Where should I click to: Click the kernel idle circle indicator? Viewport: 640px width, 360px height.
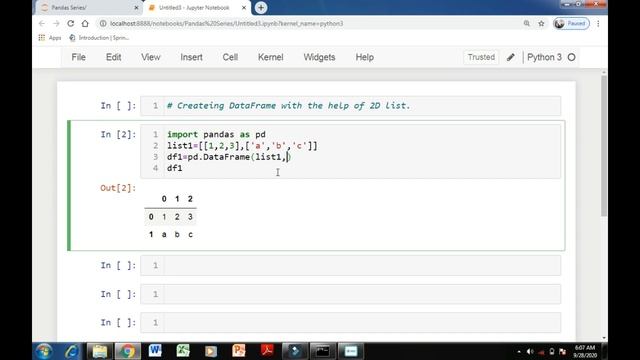(x=571, y=57)
